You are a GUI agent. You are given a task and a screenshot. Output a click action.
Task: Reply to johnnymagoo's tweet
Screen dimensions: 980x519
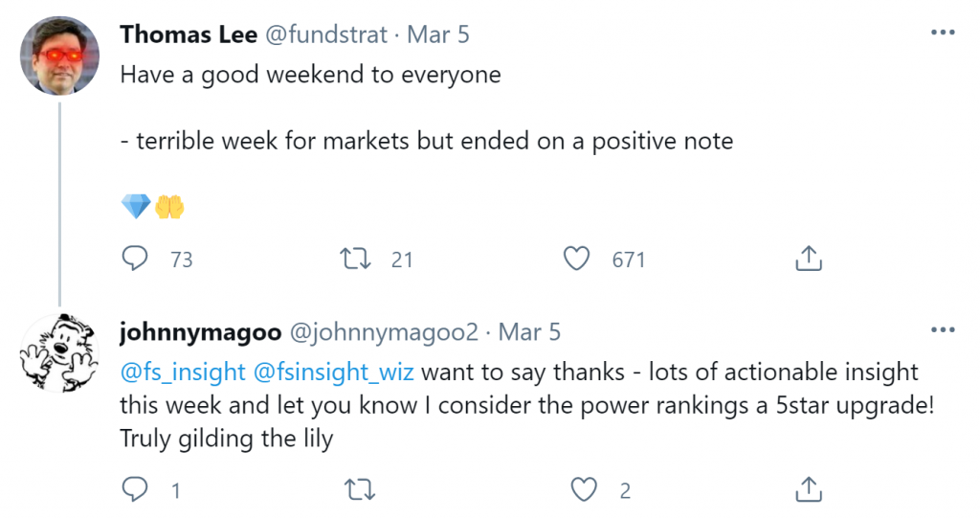[x=137, y=490]
